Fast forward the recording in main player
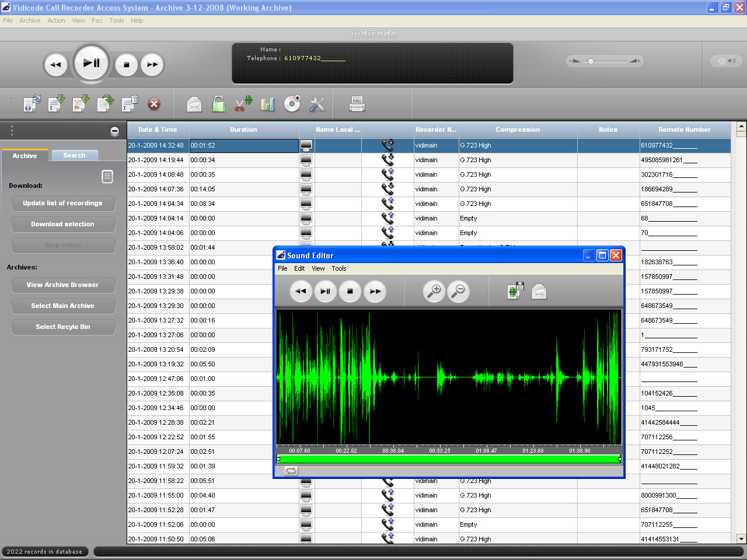747x560 pixels. [x=152, y=65]
